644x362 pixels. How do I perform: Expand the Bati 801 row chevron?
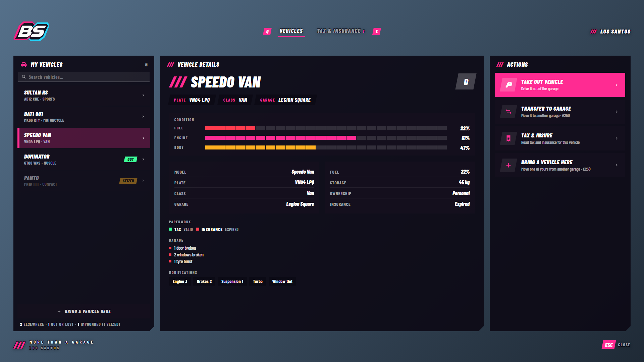click(x=143, y=117)
